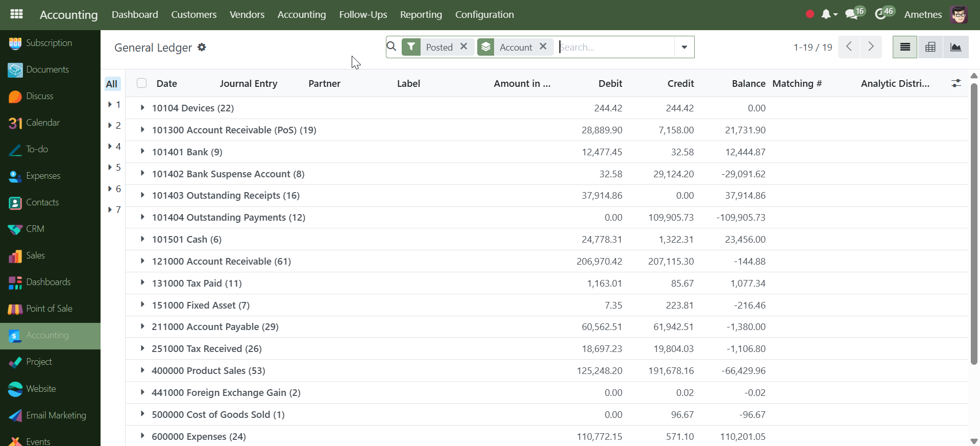Click the General Ledger gear settings icon
Screen dimensions: 980x446
coord(202,47)
